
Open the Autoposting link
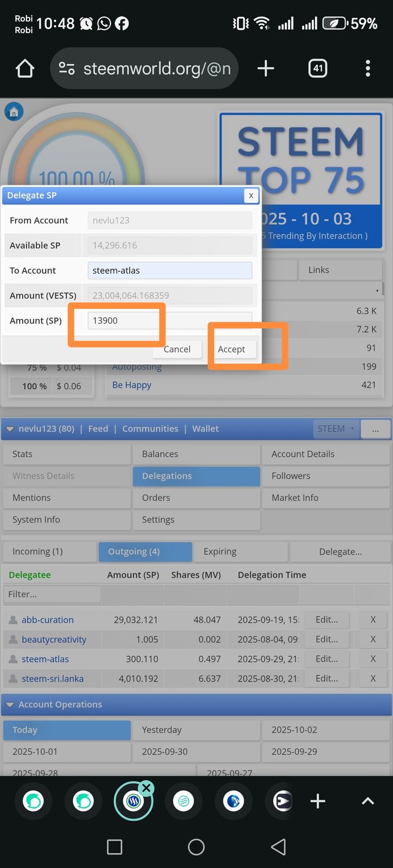point(137,367)
